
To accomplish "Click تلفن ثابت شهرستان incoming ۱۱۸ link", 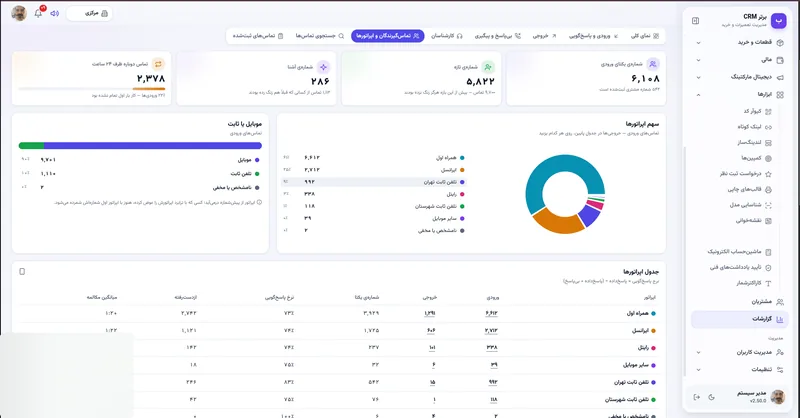I will coord(493,400).
